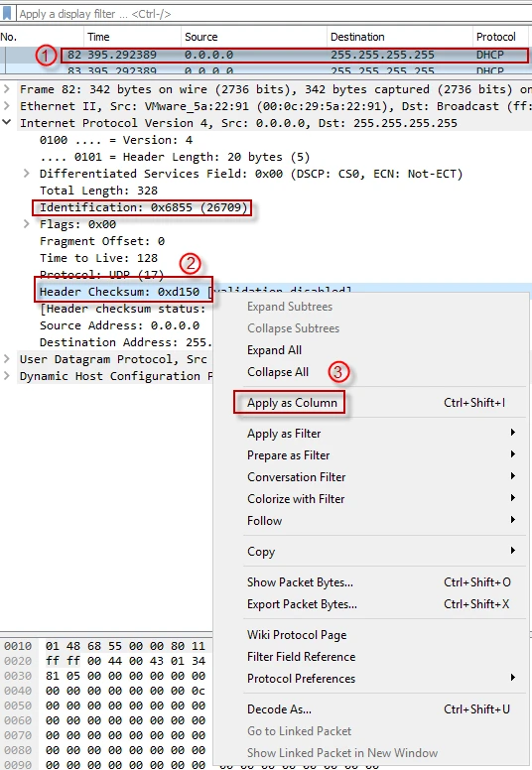Choose Apply as Column from context menu
This screenshot has height=770, width=532.
292,403
